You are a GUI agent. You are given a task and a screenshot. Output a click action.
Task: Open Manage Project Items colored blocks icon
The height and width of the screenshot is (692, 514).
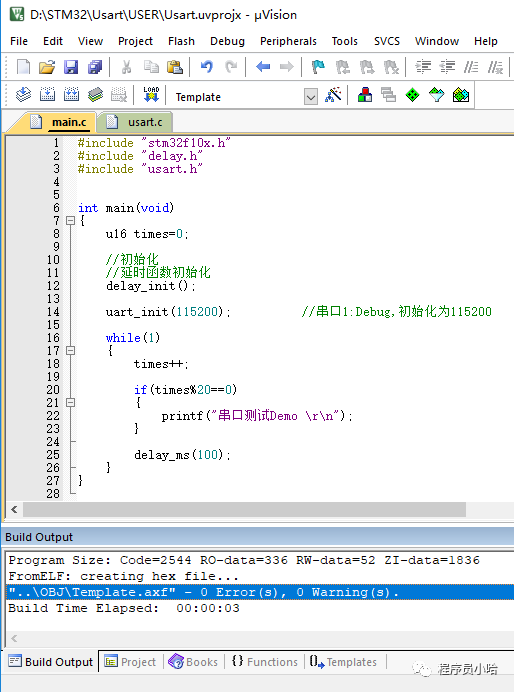click(364, 94)
